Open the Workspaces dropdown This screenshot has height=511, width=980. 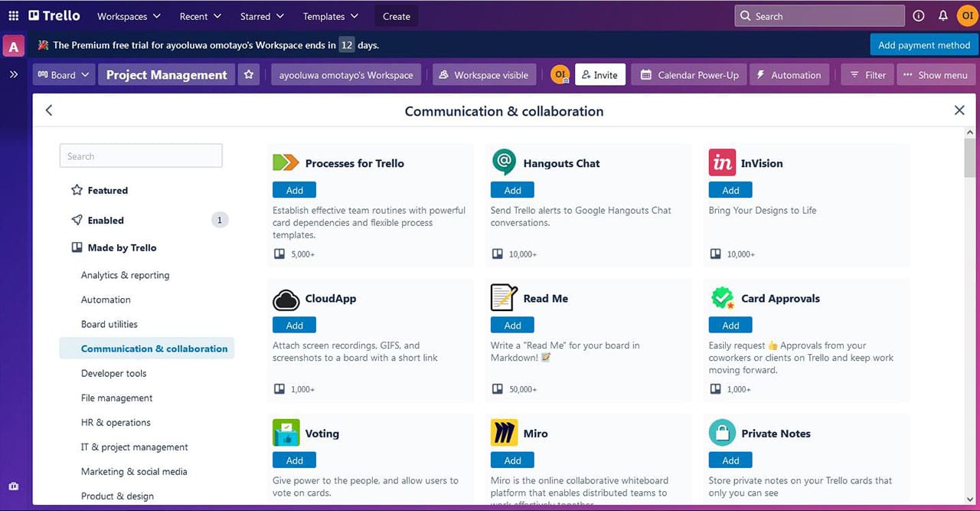pos(129,16)
